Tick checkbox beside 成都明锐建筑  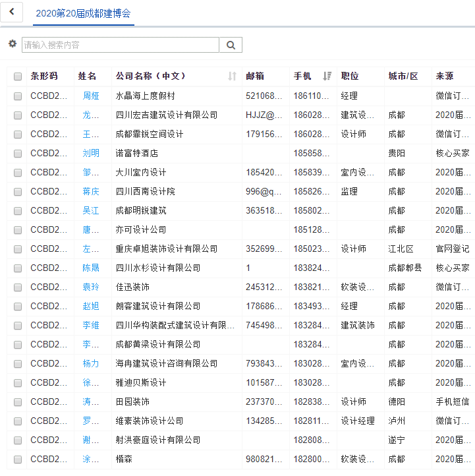(18, 211)
